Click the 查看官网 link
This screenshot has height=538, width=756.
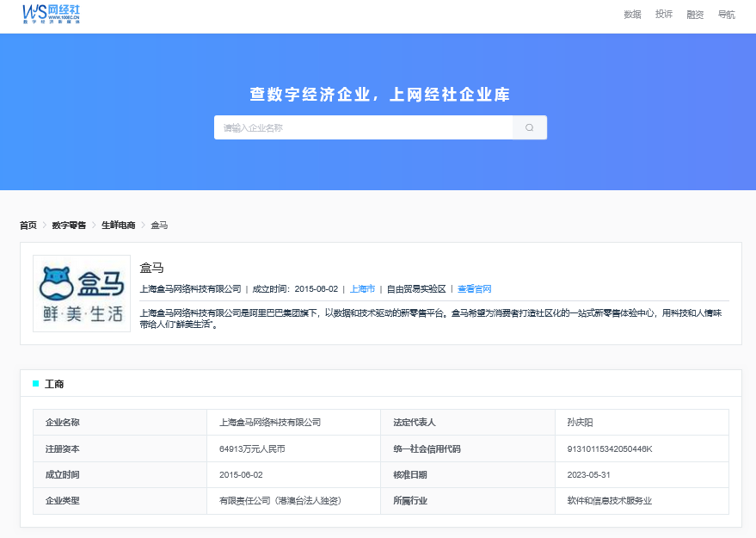coord(474,289)
